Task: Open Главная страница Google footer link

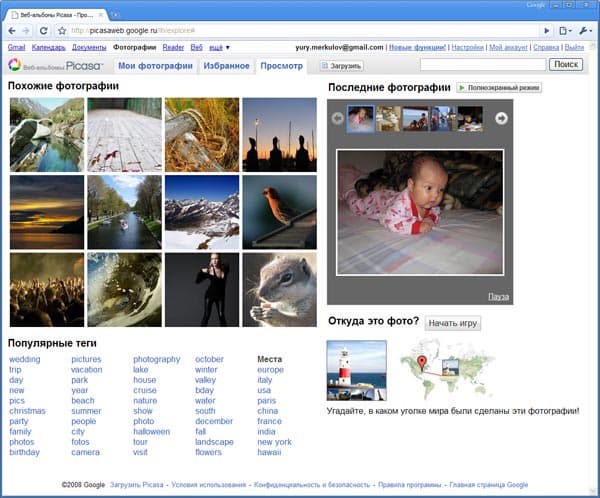Action: point(489,485)
